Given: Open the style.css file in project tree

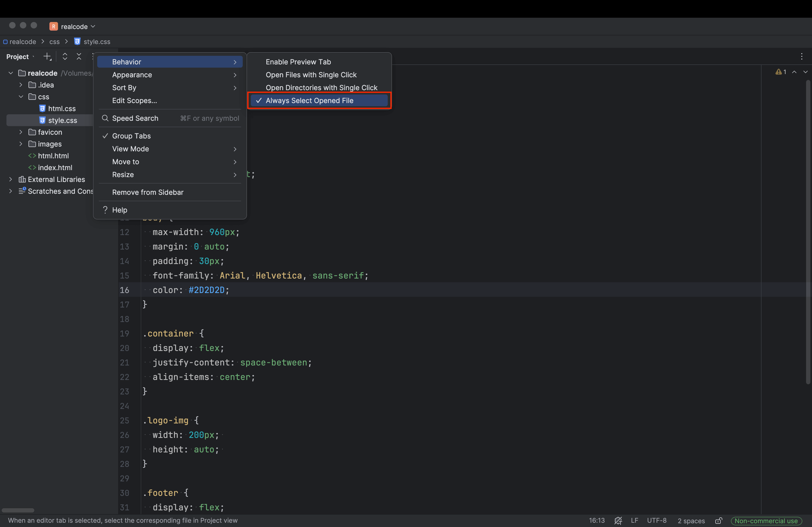Looking at the screenshot, I should (x=63, y=120).
